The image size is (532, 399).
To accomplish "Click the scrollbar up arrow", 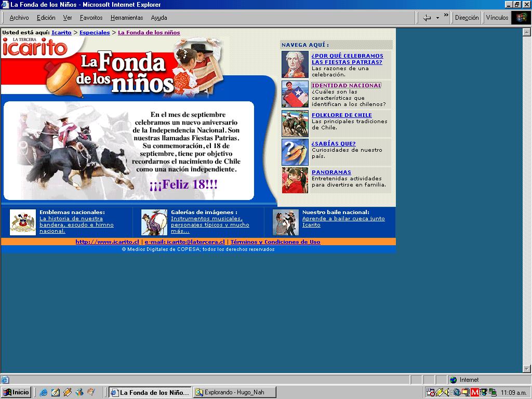I will pyautogui.click(x=527, y=32).
